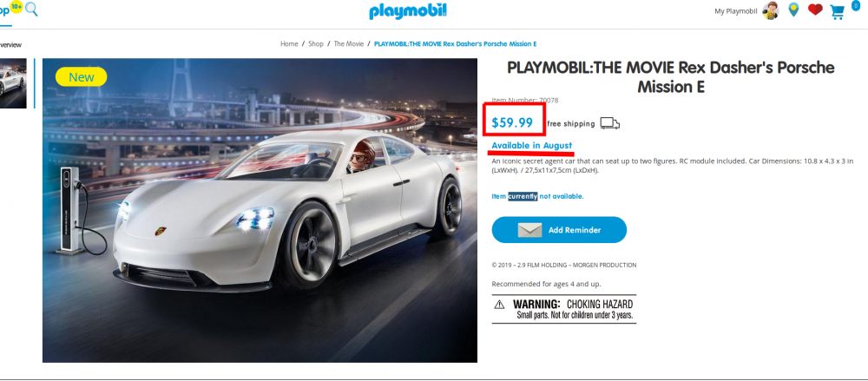Open the shopping cart icon
The height and width of the screenshot is (381, 868).
pos(837,11)
